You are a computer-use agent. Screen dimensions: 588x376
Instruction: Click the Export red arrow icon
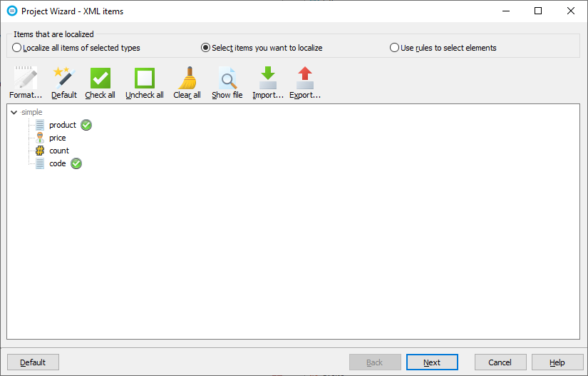click(305, 78)
